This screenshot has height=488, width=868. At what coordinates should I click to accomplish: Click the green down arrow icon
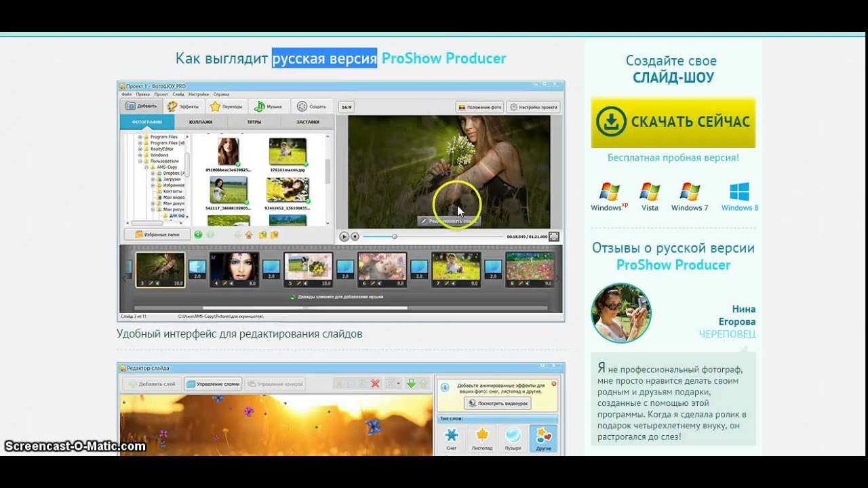(x=411, y=384)
